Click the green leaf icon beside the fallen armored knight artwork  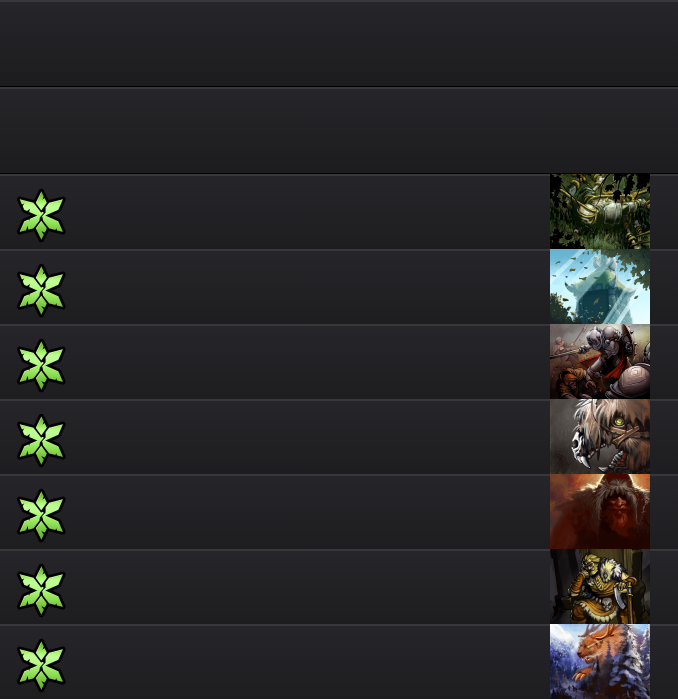(41, 215)
